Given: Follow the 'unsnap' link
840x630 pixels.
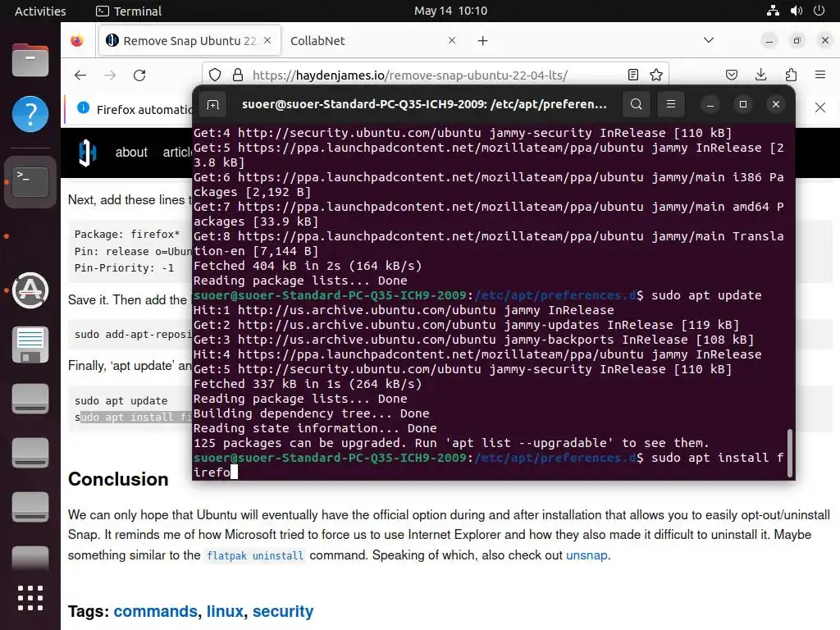Looking at the screenshot, I should coord(587,555).
